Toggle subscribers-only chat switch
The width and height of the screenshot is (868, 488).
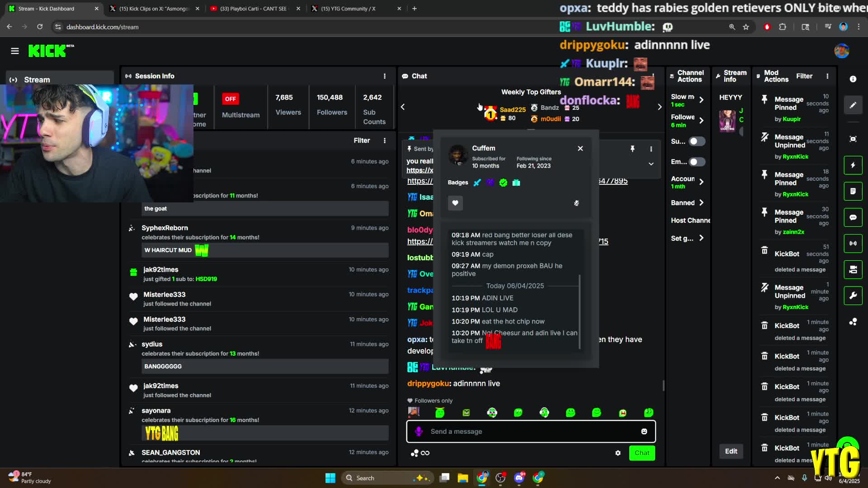tap(697, 141)
